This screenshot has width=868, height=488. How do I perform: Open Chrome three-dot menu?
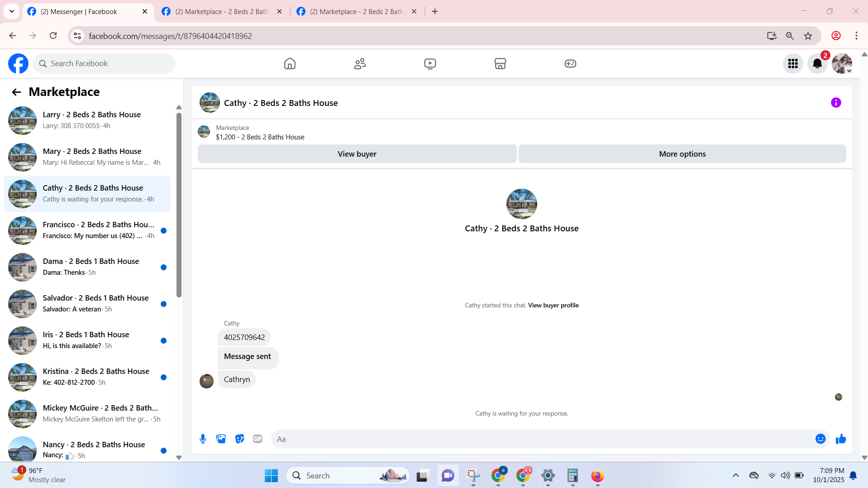(x=856, y=36)
